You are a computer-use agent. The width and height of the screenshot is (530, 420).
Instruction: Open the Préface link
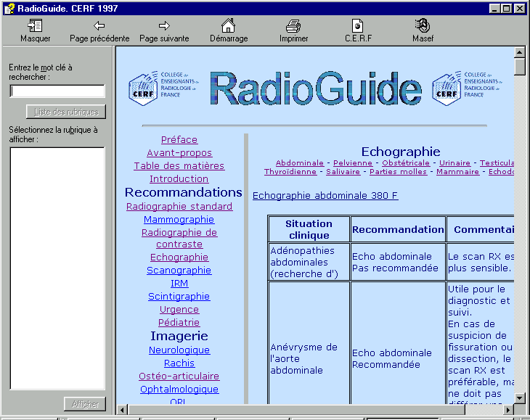tap(179, 140)
